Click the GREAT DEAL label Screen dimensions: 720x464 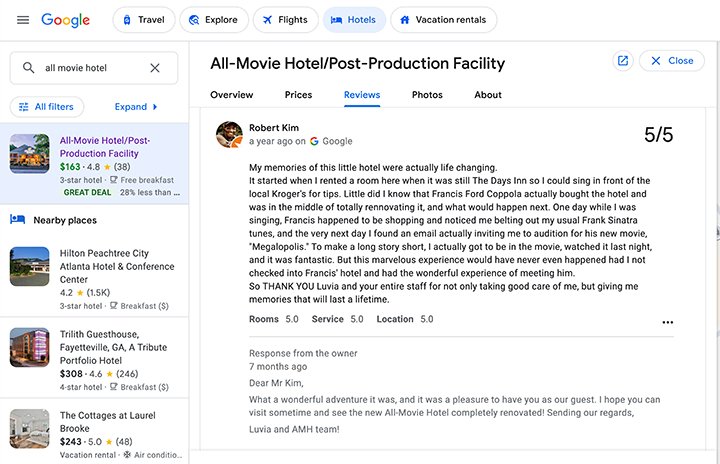coord(87,192)
